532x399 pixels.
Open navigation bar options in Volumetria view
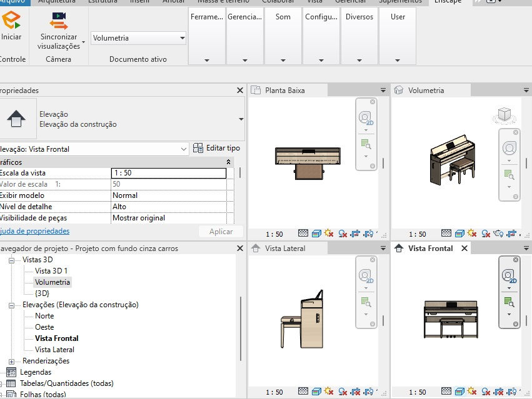point(515,197)
